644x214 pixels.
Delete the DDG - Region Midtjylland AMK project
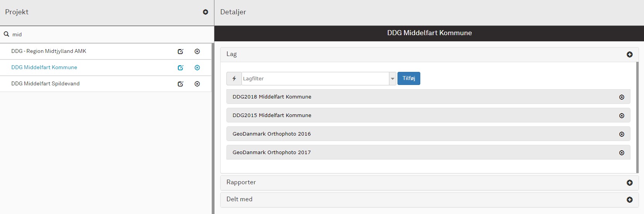tap(197, 51)
